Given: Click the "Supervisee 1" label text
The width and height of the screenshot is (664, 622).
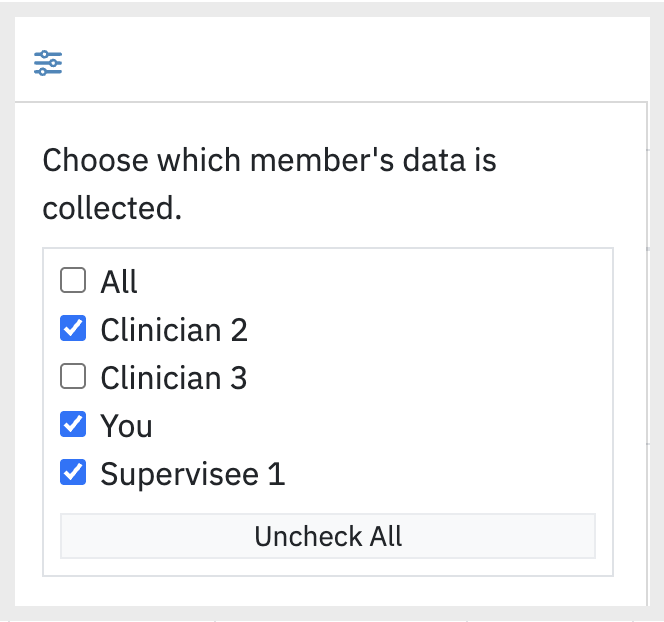Looking at the screenshot, I should click(x=193, y=473).
